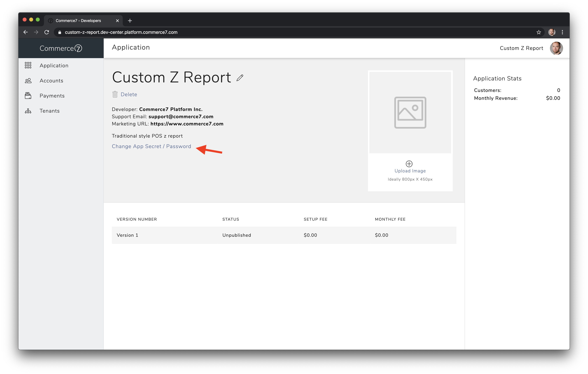Click the Application grid icon in sidebar
The image size is (588, 374).
[x=28, y=65]
